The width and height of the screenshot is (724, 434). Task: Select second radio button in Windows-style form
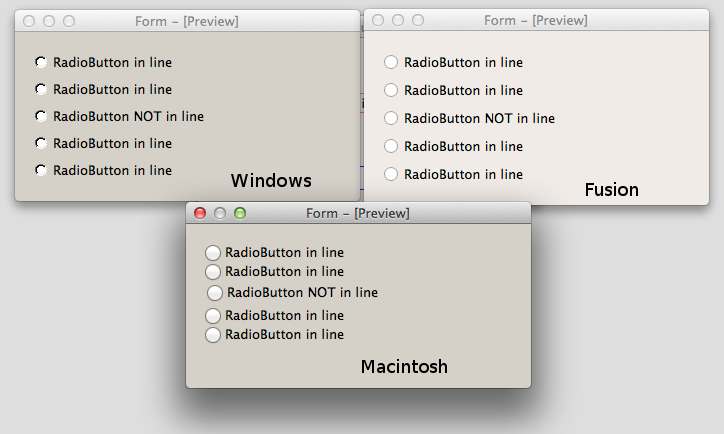pos(41,89)
